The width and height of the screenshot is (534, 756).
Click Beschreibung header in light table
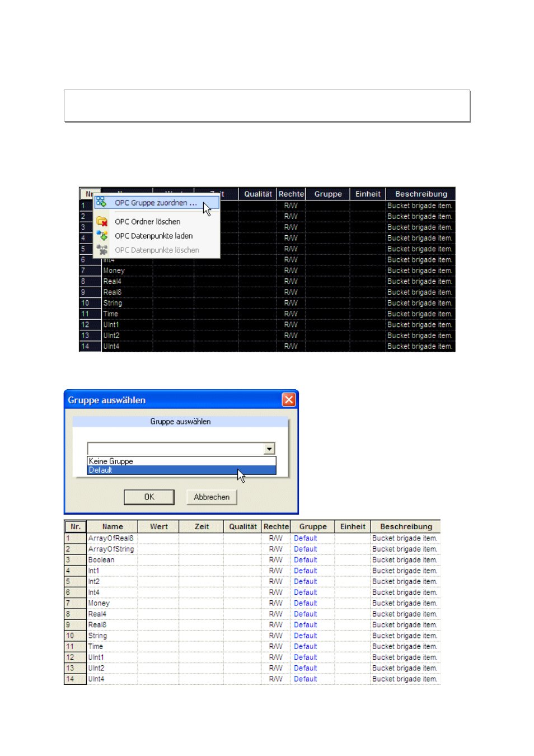[x=406, y=526]
